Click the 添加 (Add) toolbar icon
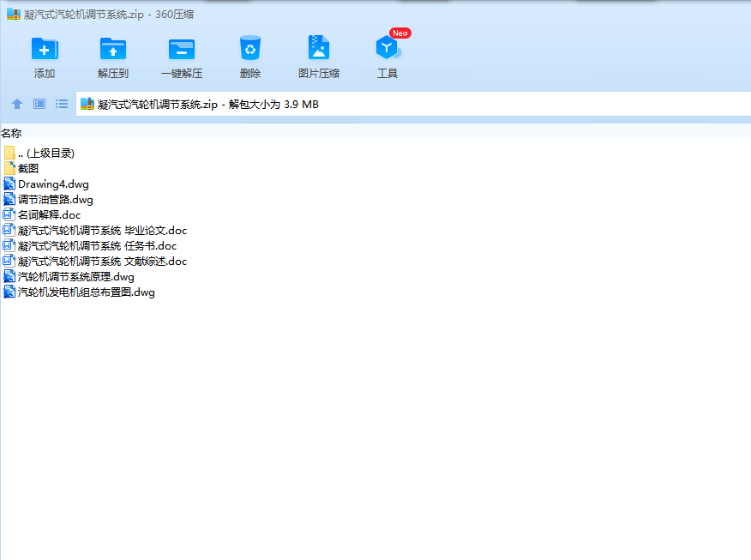The image size is (751, 560). [x=45, y=48]
